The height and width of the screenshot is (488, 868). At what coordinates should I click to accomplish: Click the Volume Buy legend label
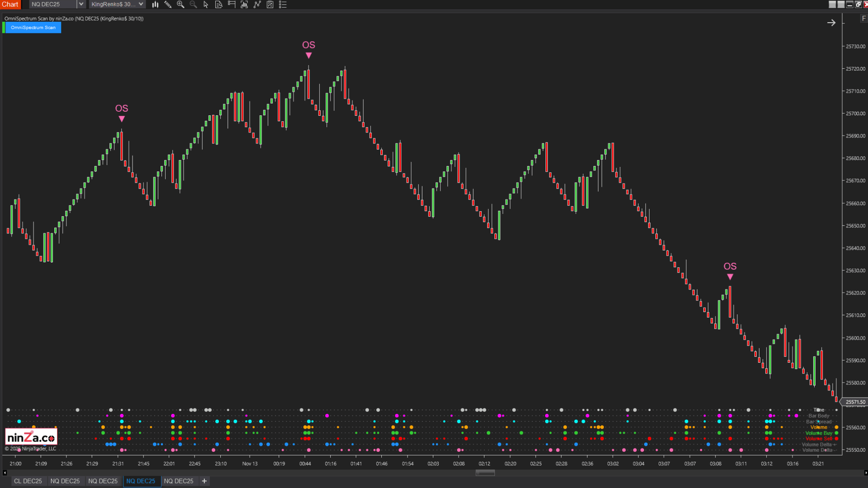[x=819, y=433]
